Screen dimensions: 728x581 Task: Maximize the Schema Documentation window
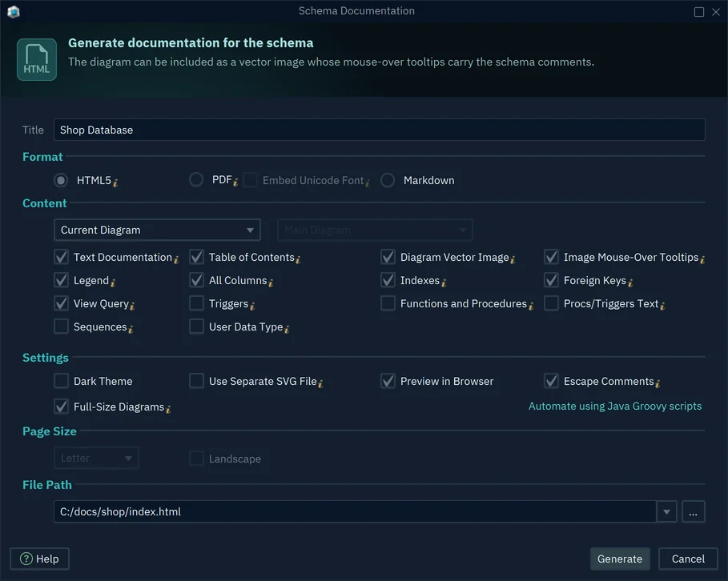tap(698, 12)
